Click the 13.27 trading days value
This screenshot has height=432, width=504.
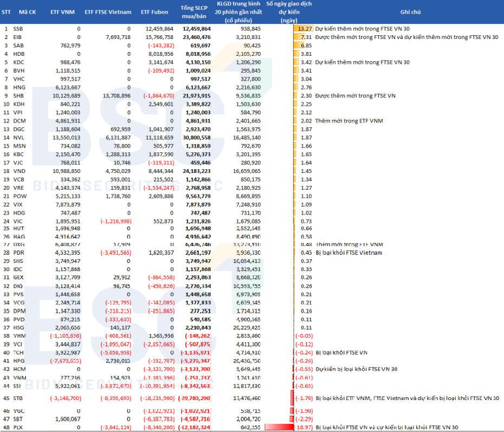[x=305, y=29]
